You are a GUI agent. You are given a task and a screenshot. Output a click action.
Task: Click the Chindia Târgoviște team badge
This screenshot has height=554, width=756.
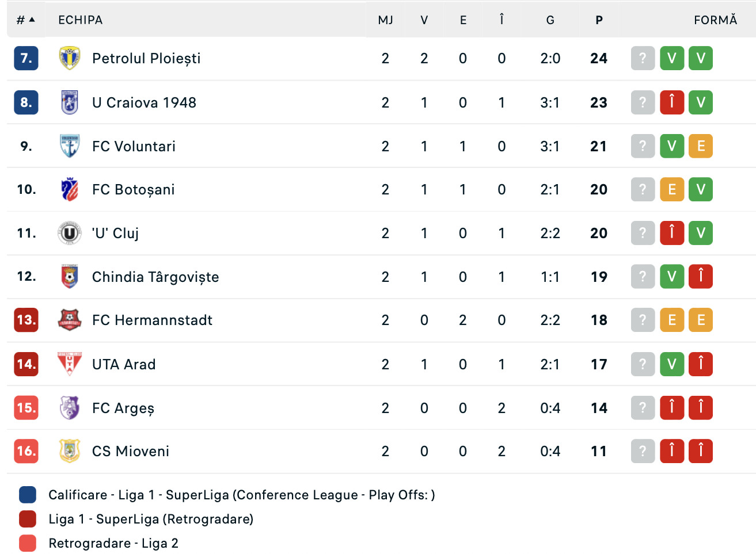tap(70, 277)
